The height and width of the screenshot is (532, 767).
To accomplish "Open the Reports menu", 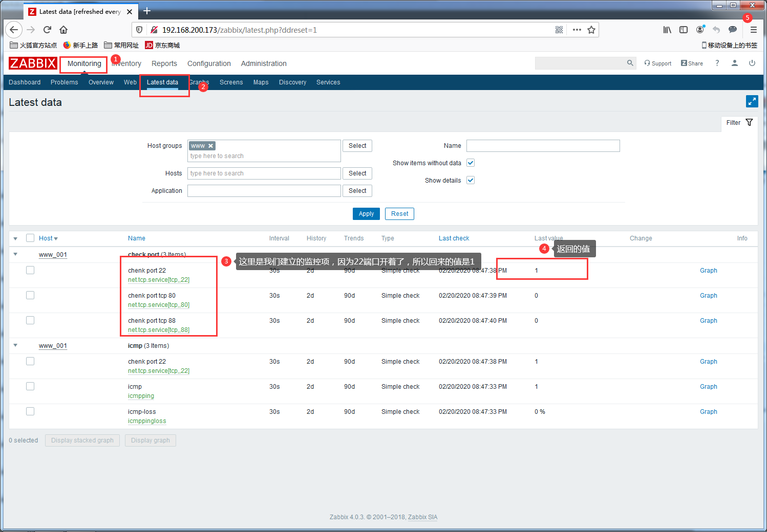I will [x=164, y=63].
